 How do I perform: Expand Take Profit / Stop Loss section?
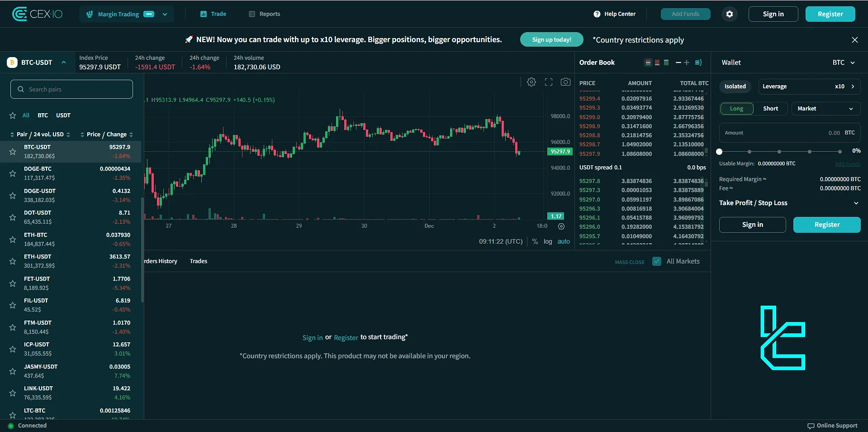(789, 203)
